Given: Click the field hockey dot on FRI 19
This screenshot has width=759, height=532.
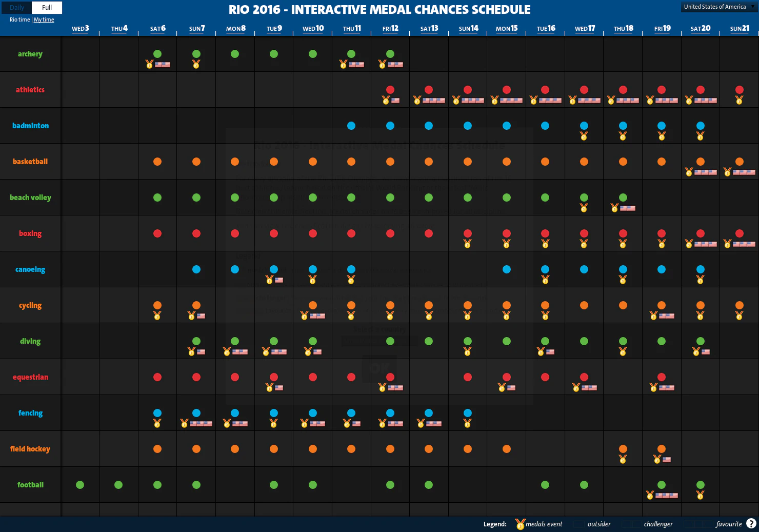Looking at the screenshot, I should pyautogui.click(x=662, y=449).
